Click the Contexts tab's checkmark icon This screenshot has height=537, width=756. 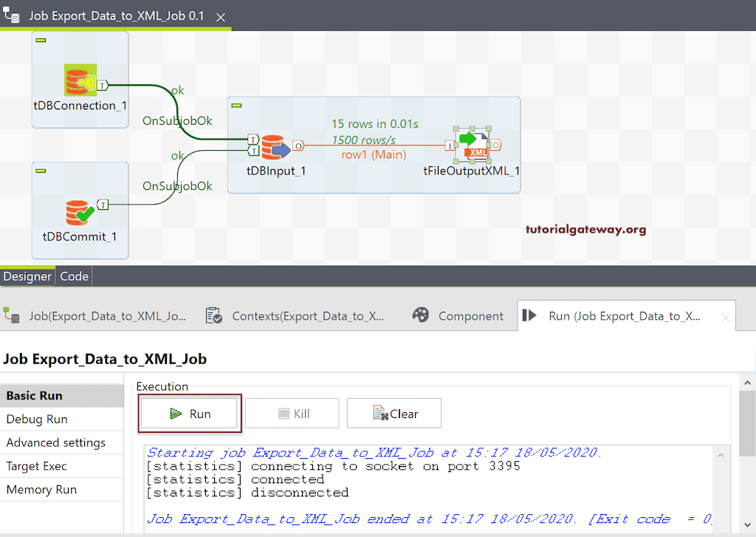[213, 315]
